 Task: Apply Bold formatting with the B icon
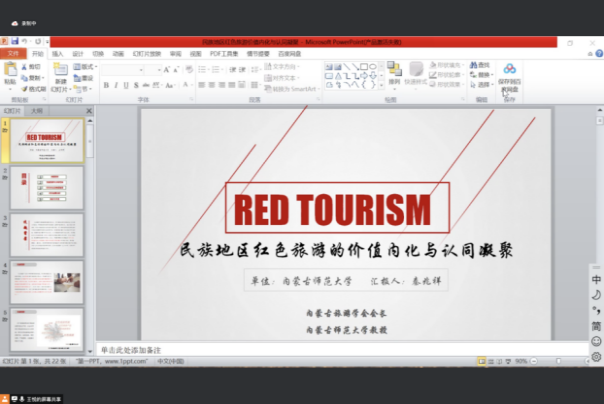(106, 85)
